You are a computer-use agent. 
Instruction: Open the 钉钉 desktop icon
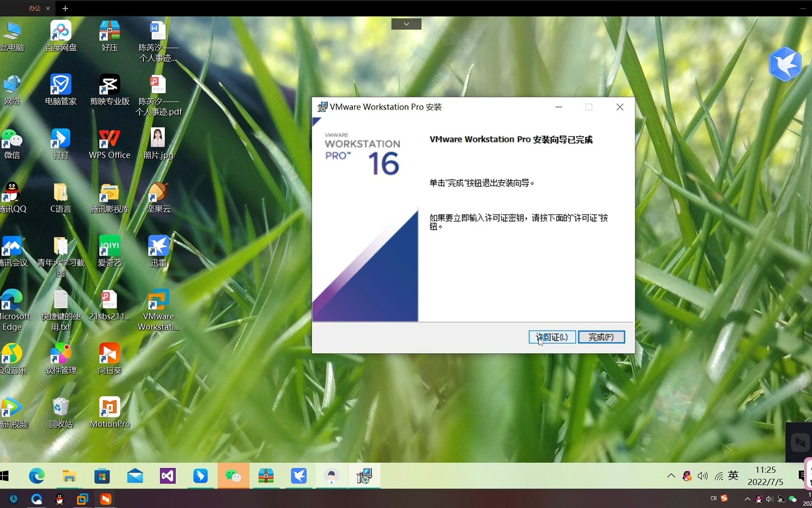click(x=61, y=144)
